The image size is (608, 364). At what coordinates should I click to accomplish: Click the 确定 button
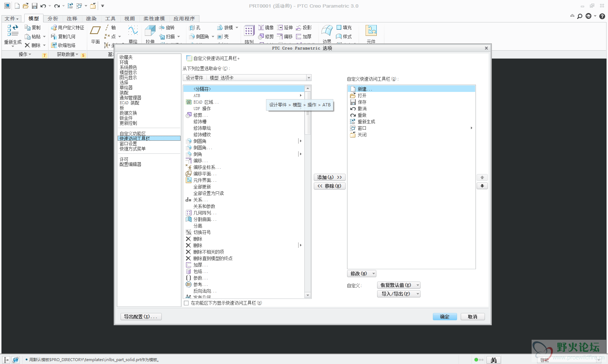click(445, 317)
